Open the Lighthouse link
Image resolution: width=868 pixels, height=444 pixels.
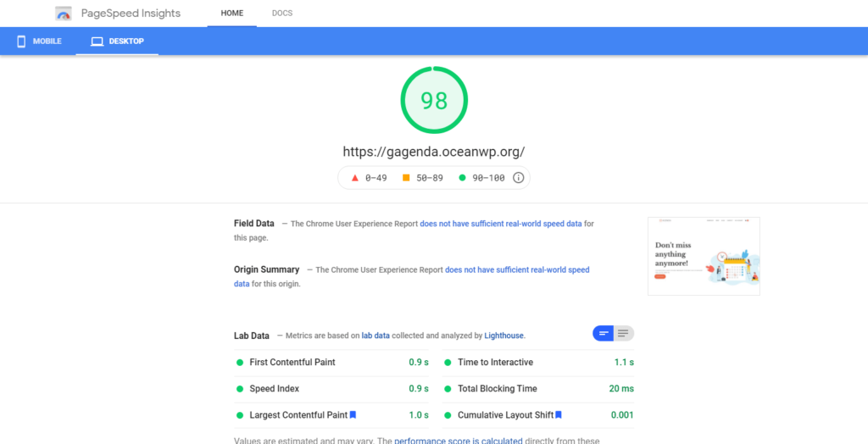504,336
